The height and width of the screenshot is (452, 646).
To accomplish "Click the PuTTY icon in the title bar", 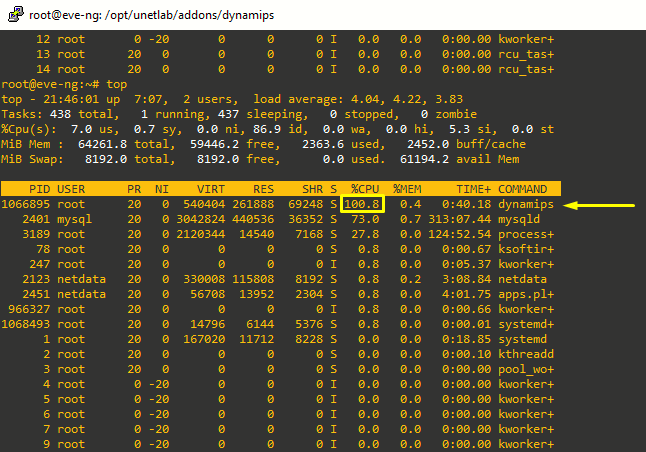I will 15,14.
